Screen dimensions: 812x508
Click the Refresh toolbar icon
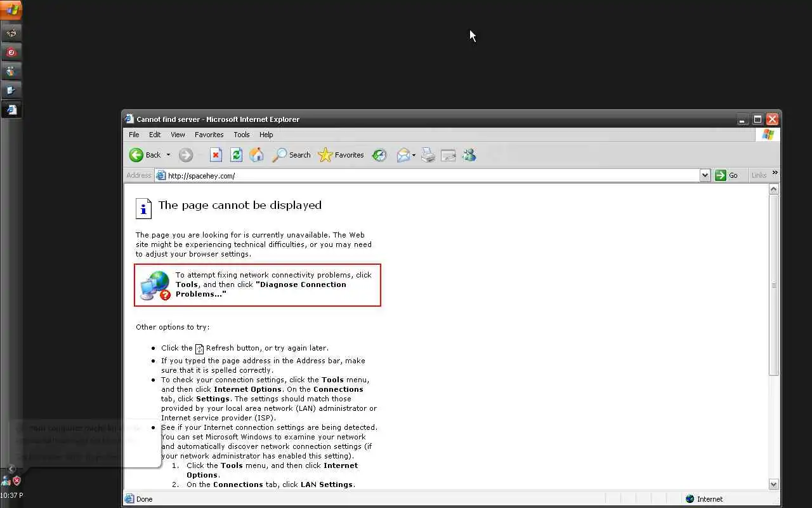point(236,155)
